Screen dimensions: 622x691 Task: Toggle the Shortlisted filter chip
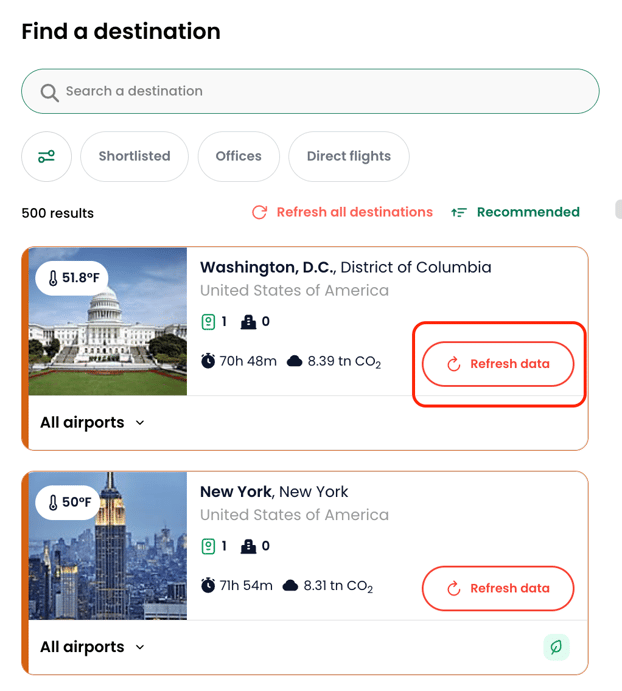(134, 156)
